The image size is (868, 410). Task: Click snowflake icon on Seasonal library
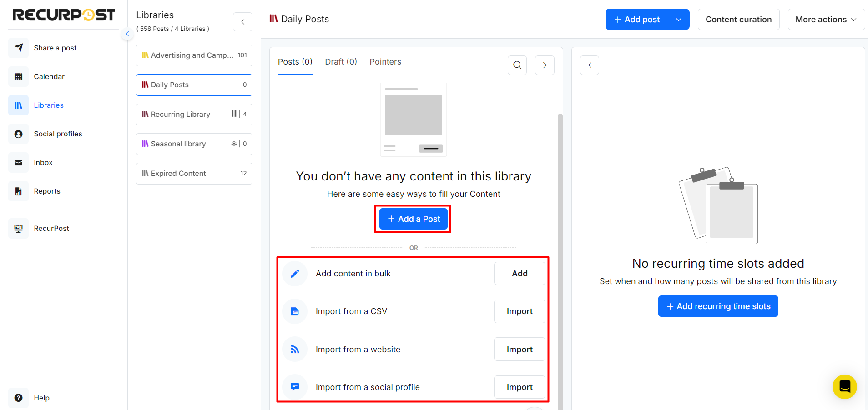click(234, 144)
